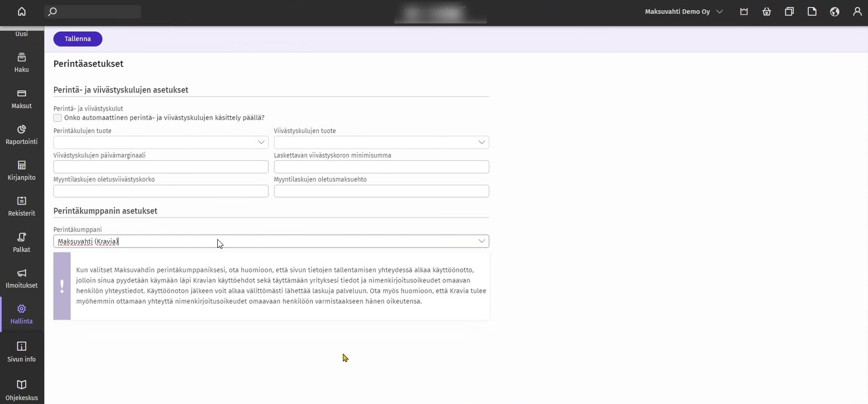
Task: Click the Kravia info notice text
Action: point(281,286)
